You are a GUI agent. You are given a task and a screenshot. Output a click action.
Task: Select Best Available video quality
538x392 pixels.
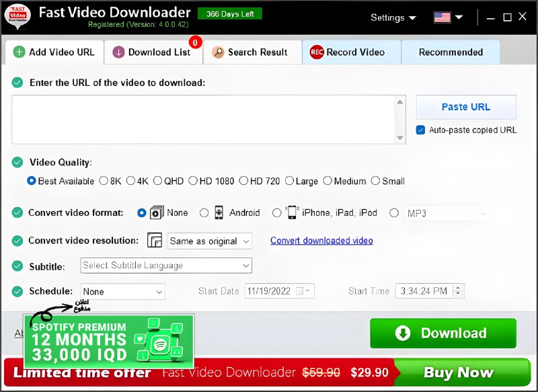(x=31, y=181)
